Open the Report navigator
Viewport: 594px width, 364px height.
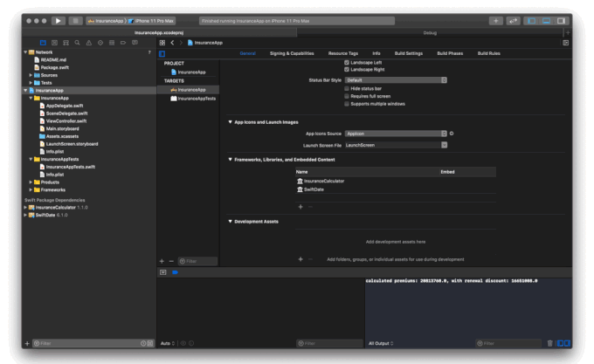point(135,43)
